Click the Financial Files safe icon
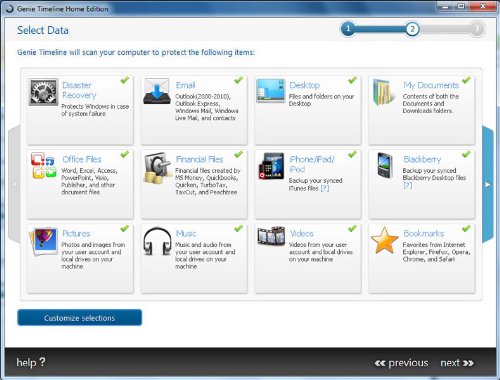500x380 pixels. 158,168
